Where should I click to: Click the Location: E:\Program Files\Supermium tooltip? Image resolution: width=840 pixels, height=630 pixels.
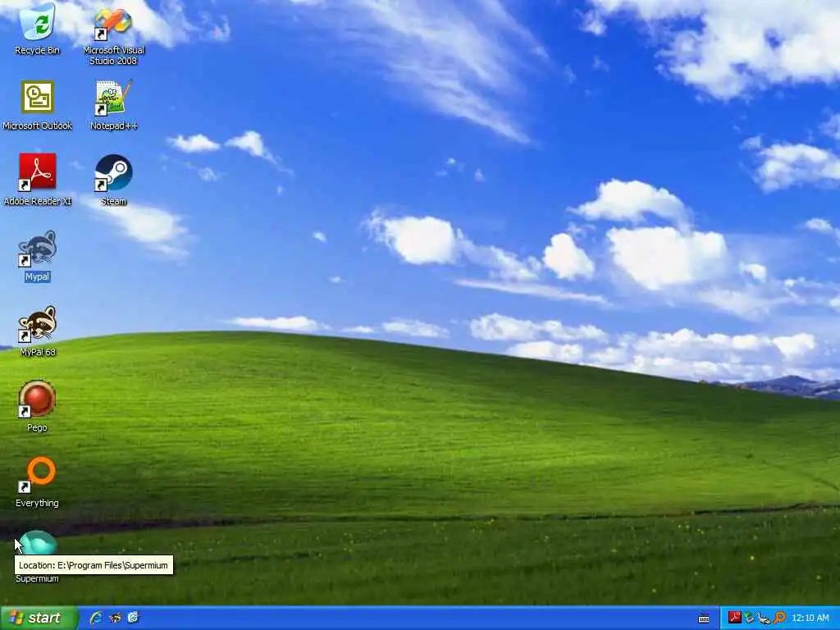[94, 565]
